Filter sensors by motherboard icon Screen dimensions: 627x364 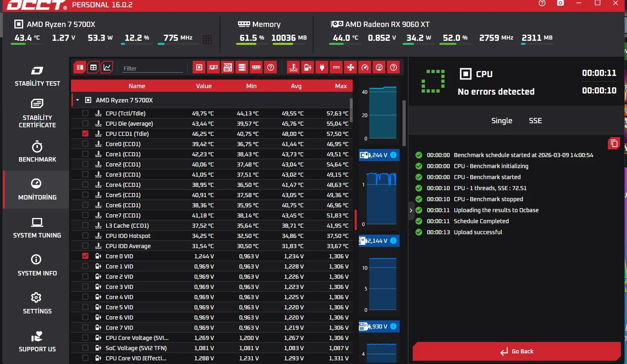228,67
